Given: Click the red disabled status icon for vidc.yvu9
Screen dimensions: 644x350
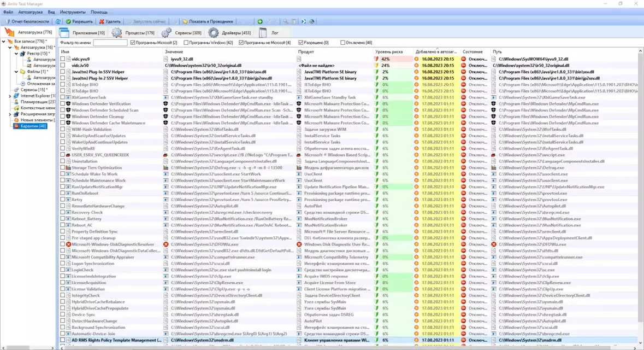Looking at the screenshot, I should coord(463,59).
